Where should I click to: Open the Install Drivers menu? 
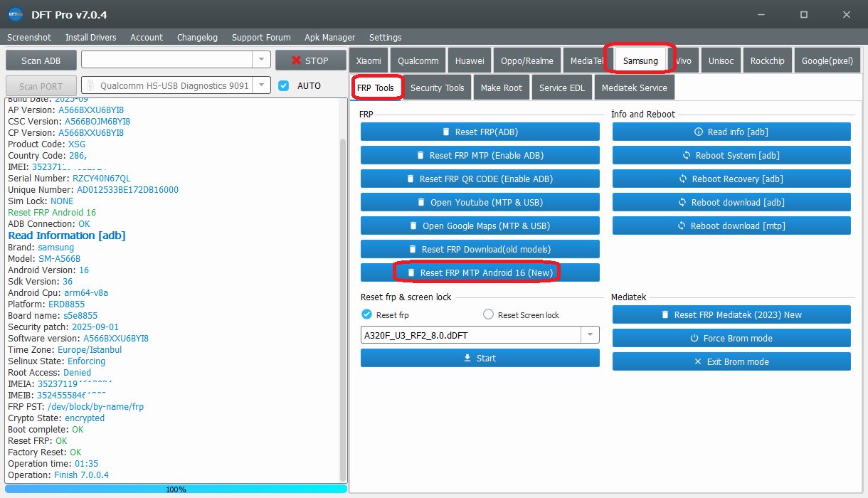(91, 37)
